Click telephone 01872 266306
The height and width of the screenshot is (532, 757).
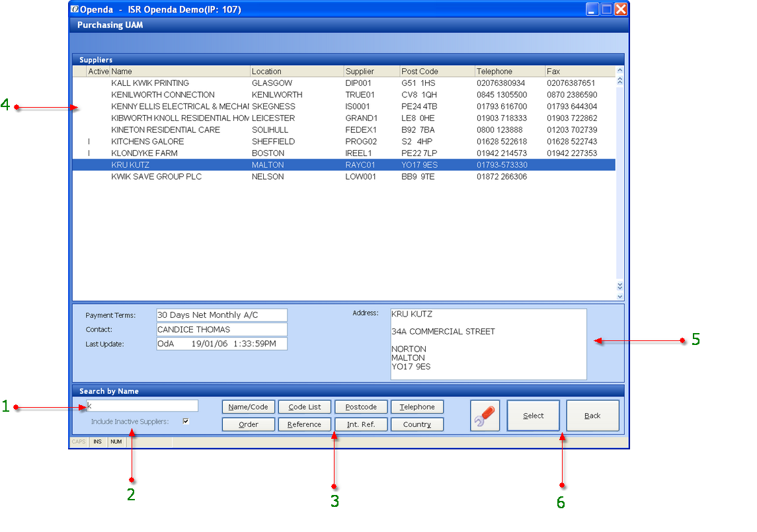click(x=502, y=176)
